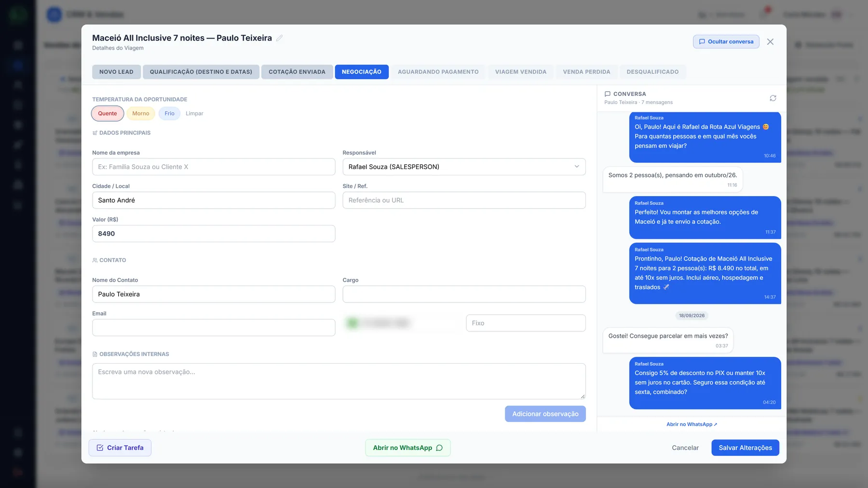Screen dimensions: 868x488
Task: Focus the Email input field
Action: click(x=214, y=328)
